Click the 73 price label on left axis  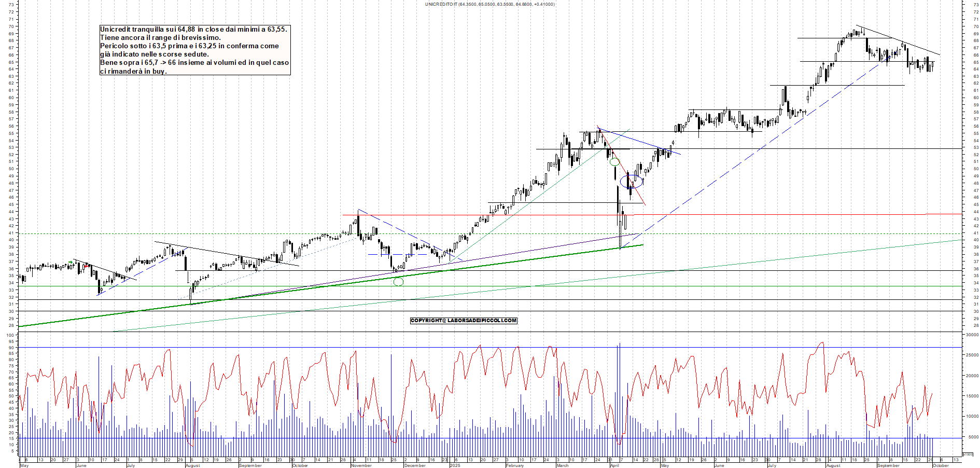(11, 5)
